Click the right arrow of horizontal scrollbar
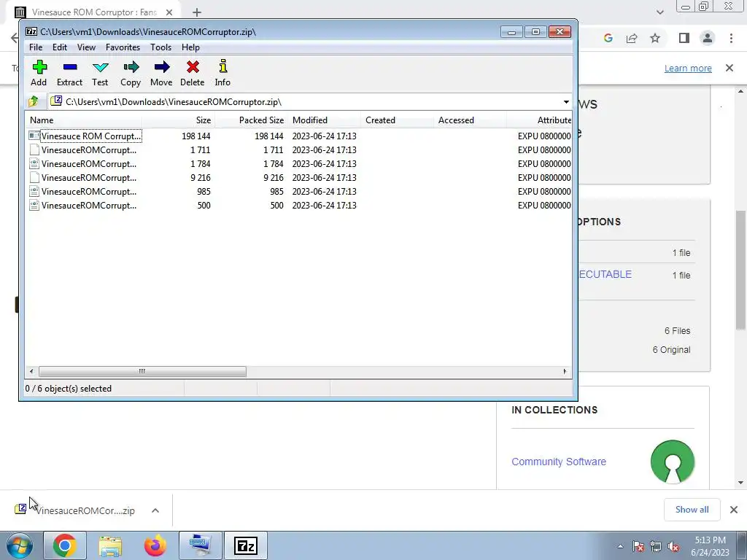This screenshot has width=747, height=560. click(565, 371)
